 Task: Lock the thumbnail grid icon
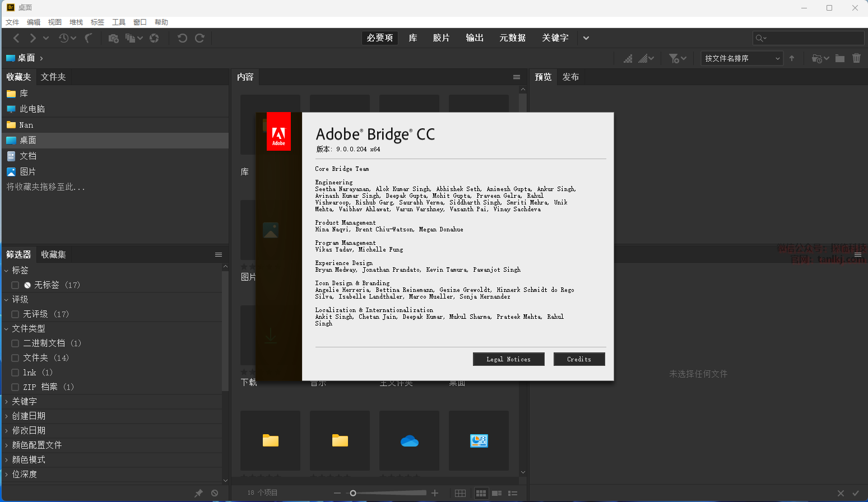click(x=460, y=493)
